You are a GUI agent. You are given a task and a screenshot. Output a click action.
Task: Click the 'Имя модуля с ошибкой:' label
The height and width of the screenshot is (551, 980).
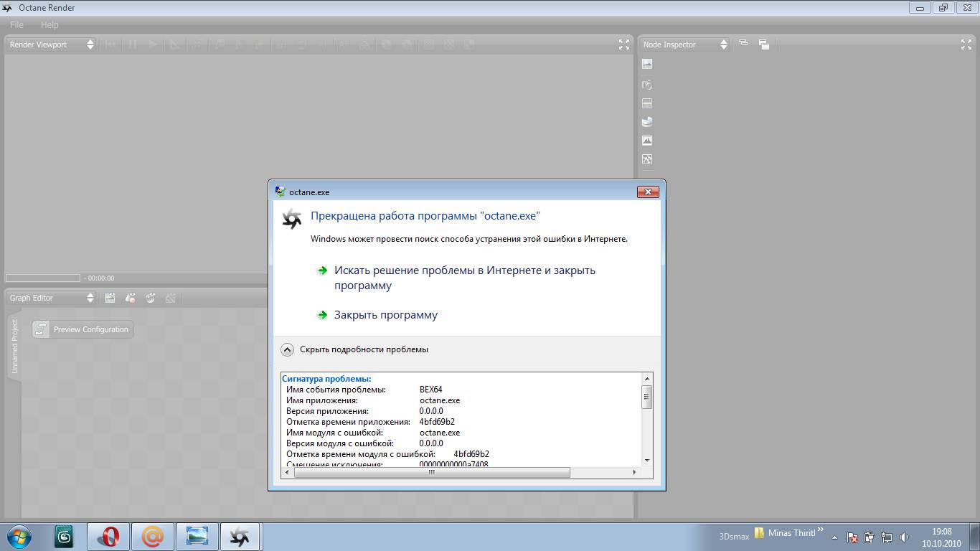[334, 433]
